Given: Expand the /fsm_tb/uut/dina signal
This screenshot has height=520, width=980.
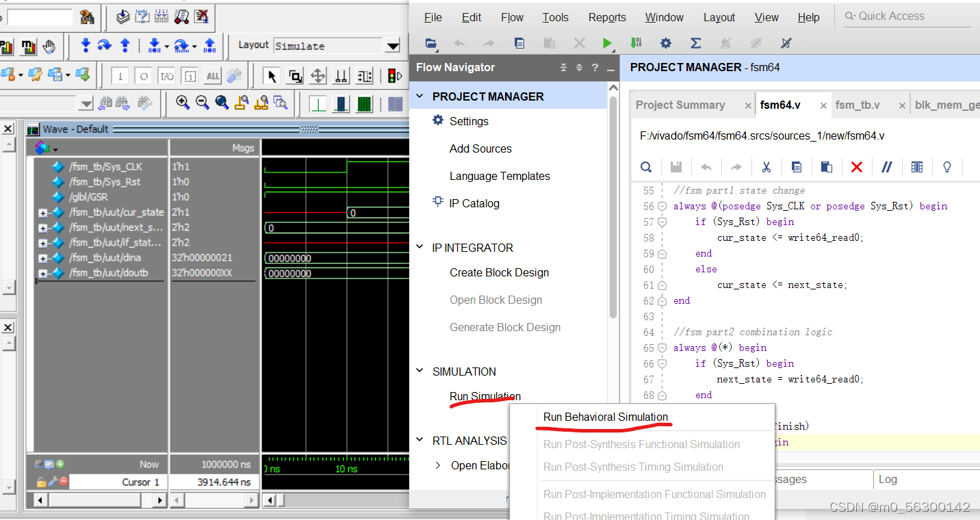Looking at the screenshot, I should [42, 258].
